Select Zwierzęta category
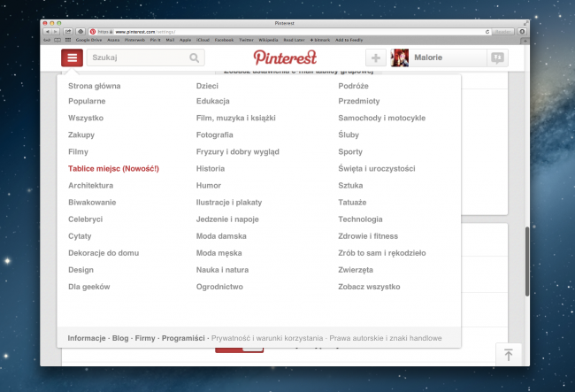This screenshot has width=575, height=392. click(x=356, y=270)
